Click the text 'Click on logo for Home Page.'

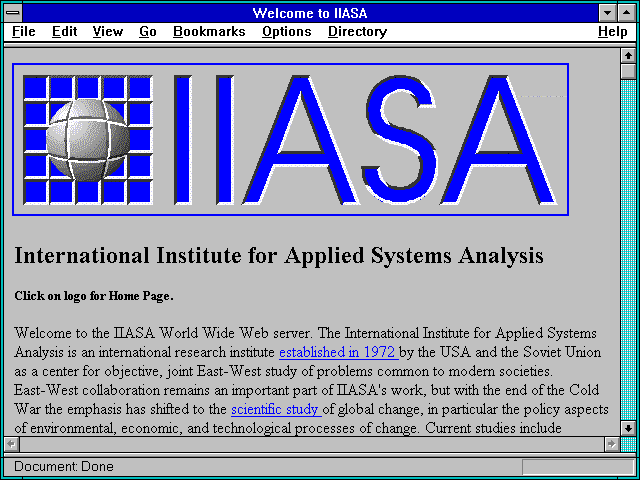(94, 296)
